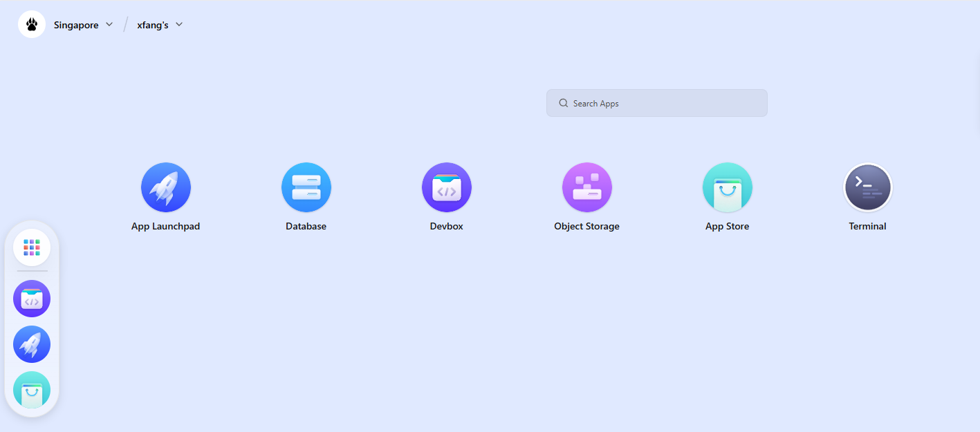The image size is (980, 432).
Task: Open App Launchpad rocket in the side dock
Action: click(x=32, y=344)
